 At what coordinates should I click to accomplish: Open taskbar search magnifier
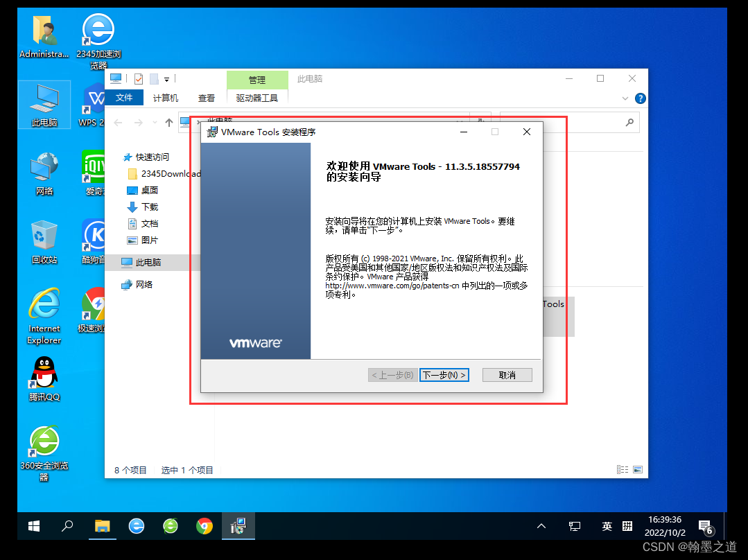pos(67,526)
